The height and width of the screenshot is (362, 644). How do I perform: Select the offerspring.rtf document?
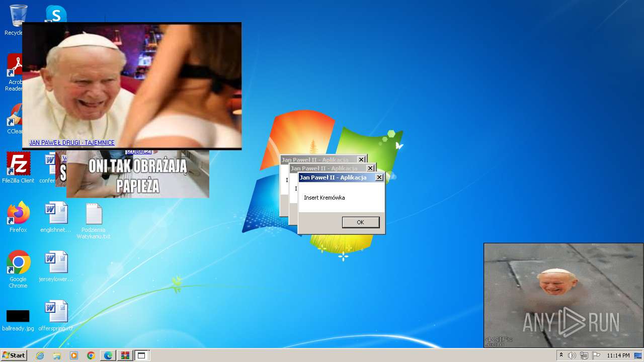pos(56,316)
